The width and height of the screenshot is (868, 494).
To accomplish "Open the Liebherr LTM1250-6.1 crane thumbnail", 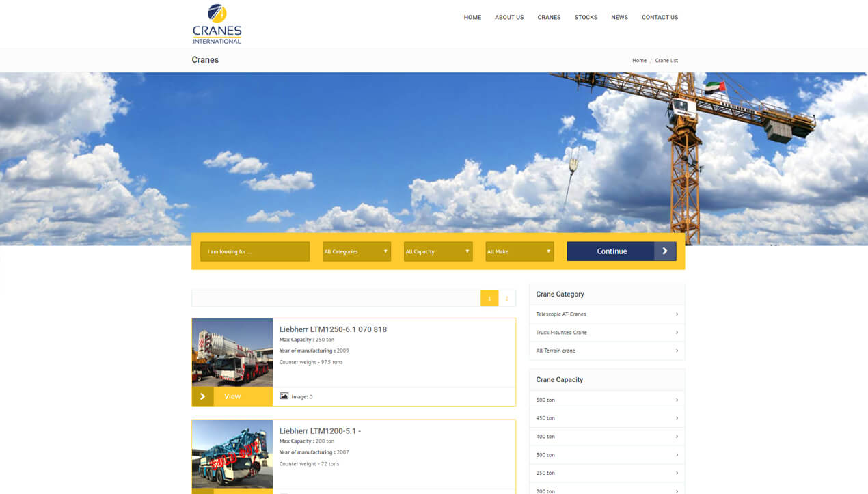I will 232,353.
